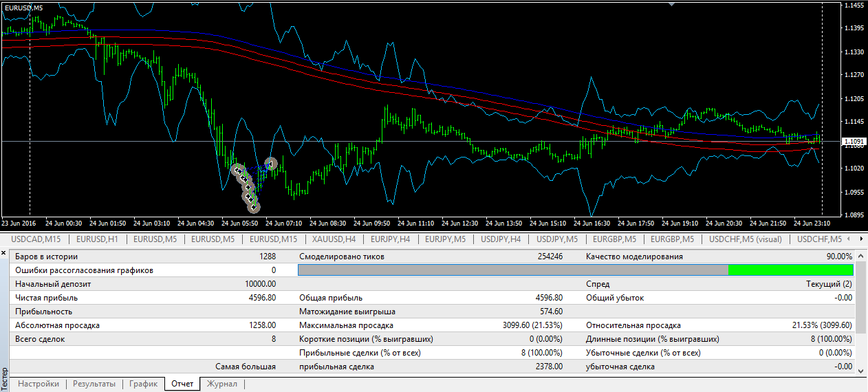Click the Ошибки рассогласования графиков label
The image size is (868, 392).
click(x=83, y=270)
